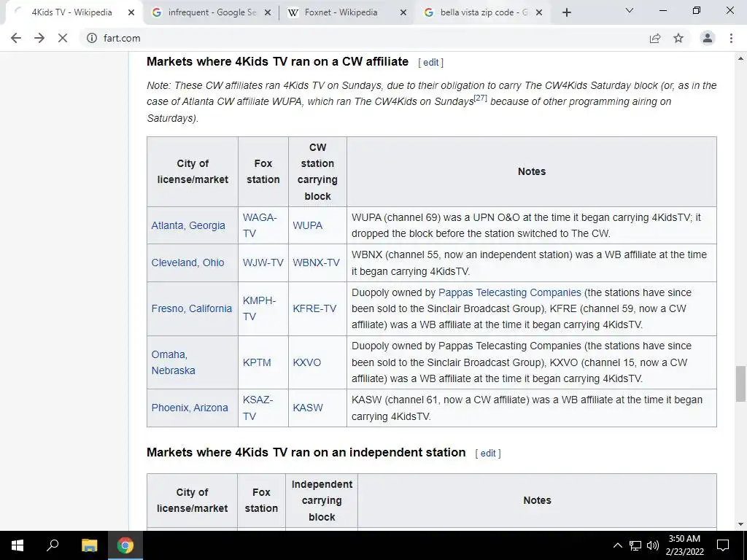Click the scrollbar down arrow
Viewport: 747px width, 560px height.
click(x=740, y=524)
